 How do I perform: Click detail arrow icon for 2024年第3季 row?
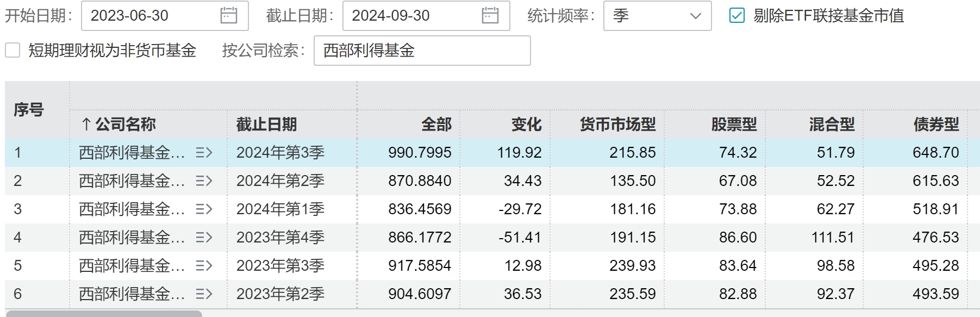click(x=204, y=153)
